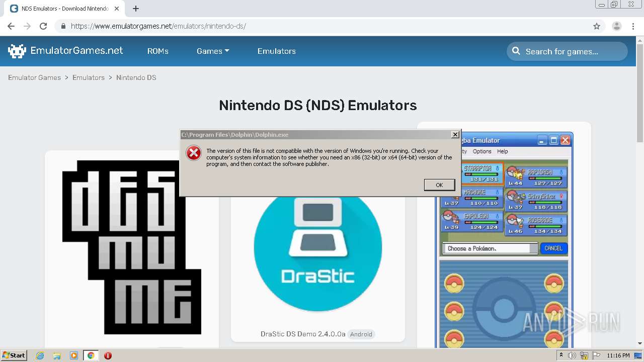Image resolution: width=644 pixels, height=362 pixels.
Task: Open Windows Explorer from taskbar
Action: click(x=57, y=355)
